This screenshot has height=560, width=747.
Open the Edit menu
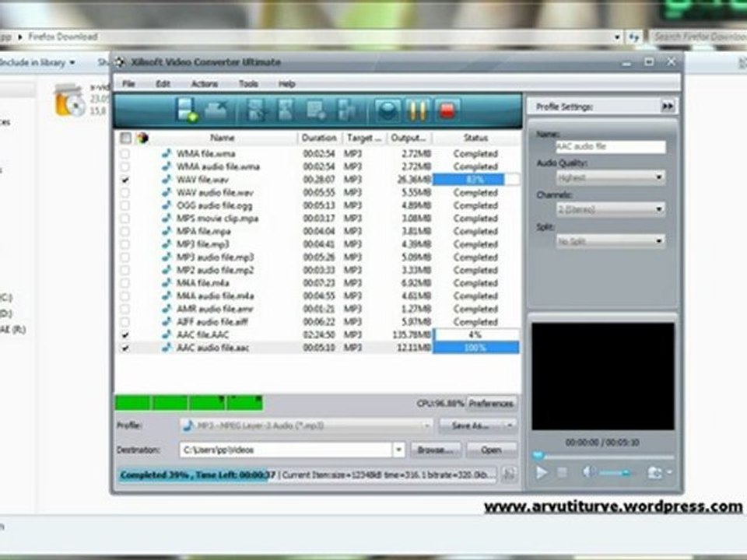click(x=163, y=84)
